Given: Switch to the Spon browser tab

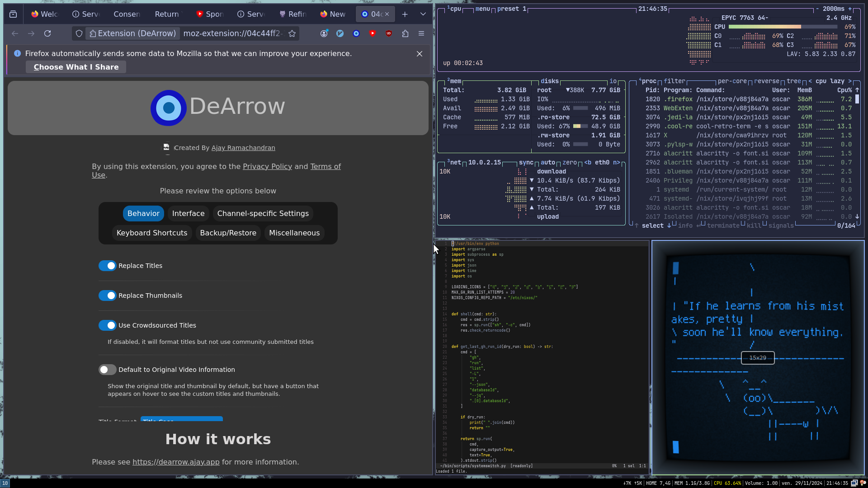Looking at the screenshot, I should tap(210, 14).
